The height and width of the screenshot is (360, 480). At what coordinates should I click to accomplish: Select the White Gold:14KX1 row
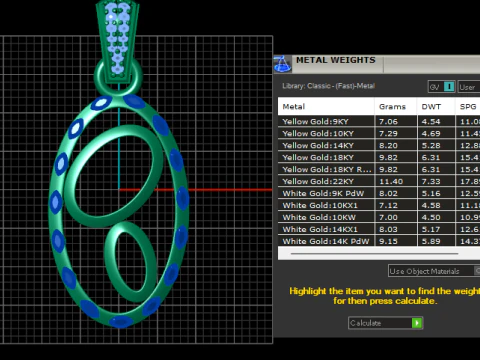pos(379,229)
